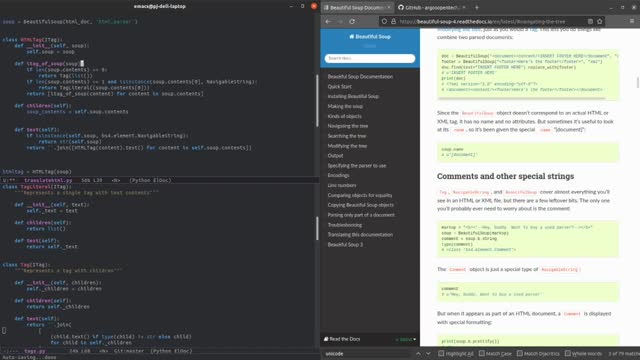Open Output sidebar link
The image size is (640, 360).
point(335,156)
